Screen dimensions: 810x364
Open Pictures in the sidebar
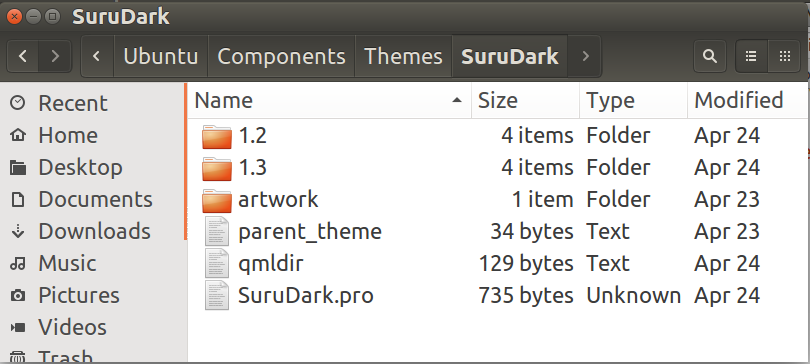point(93,295)
